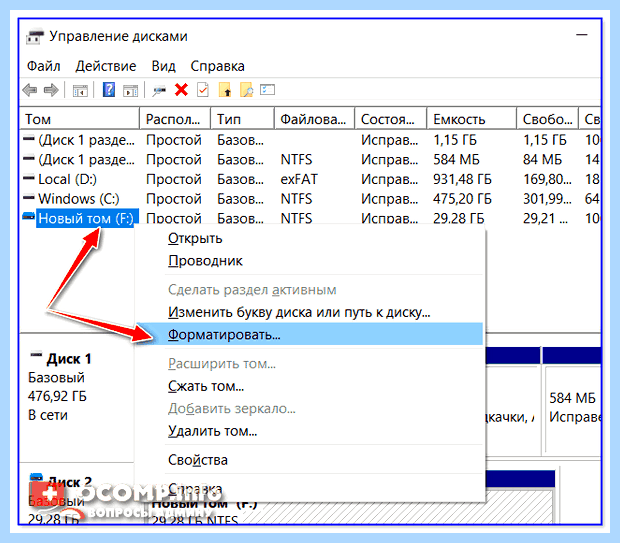Click the exFAT file system cell
The width and height of the screenshot is (620, 543).
coord(299,179)
